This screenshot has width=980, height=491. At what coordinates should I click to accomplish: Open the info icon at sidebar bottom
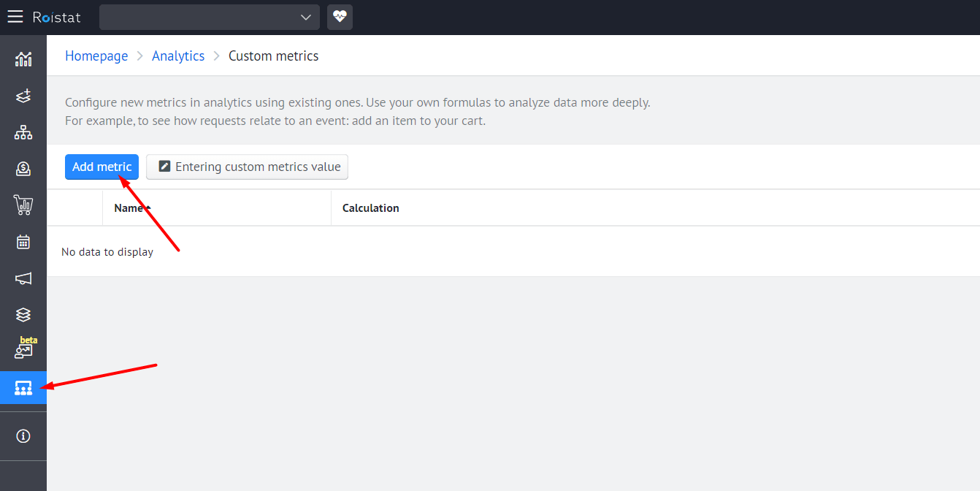coord(23,436)
